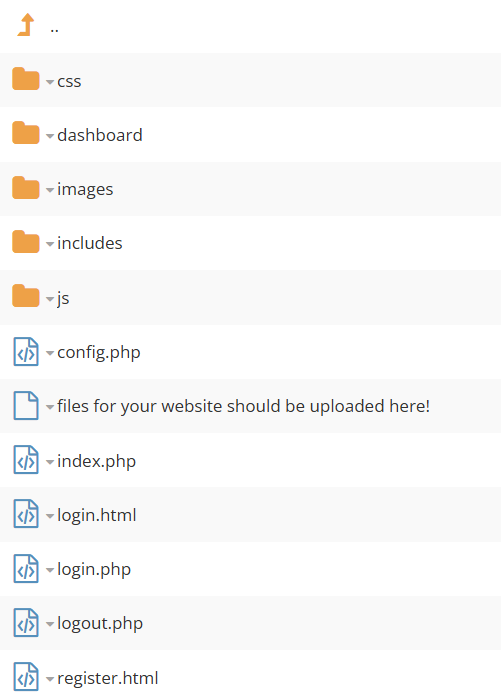The width and height of the screenshot is (501, 695).
Task: Open the includes folder name link
Action: click(90, 243)
